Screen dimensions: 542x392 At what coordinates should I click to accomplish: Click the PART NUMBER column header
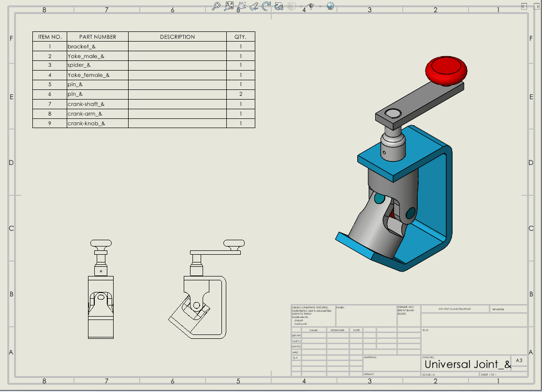tap(98, 37)
